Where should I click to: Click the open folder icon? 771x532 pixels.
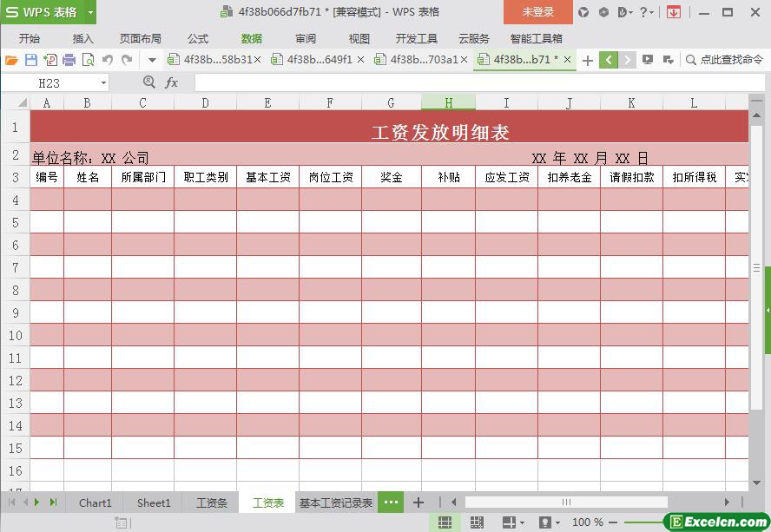11,60
